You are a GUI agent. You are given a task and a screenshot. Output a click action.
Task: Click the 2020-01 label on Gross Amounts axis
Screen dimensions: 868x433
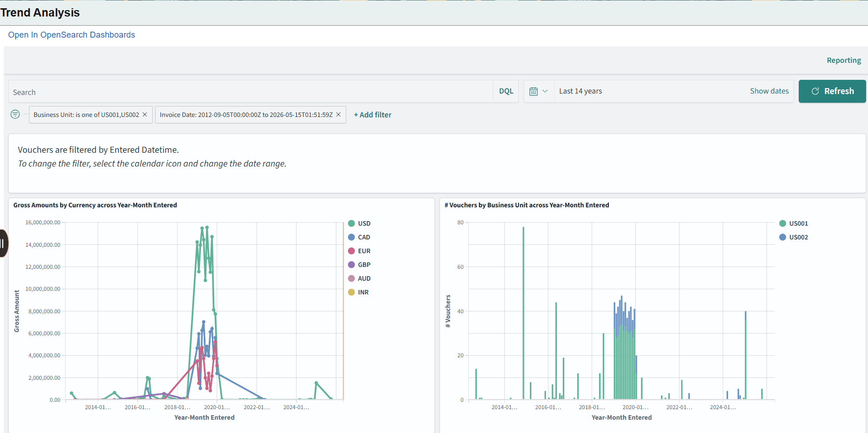point(217,407)
